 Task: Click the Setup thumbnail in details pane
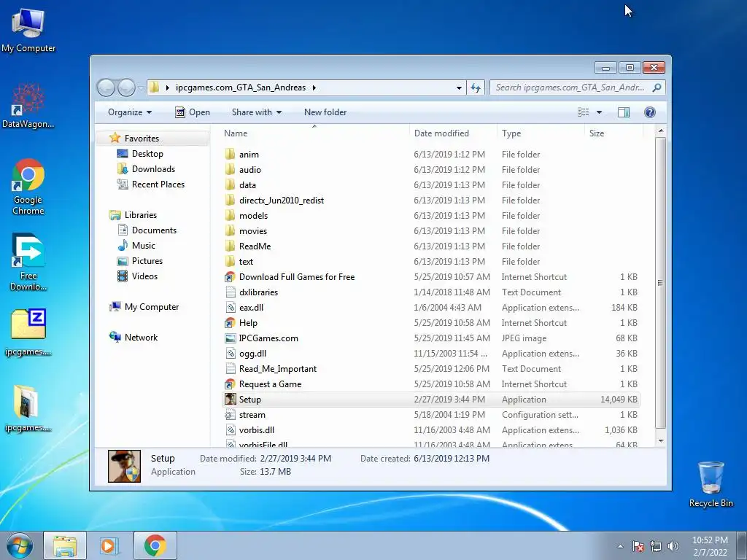[x=124, y=466]
